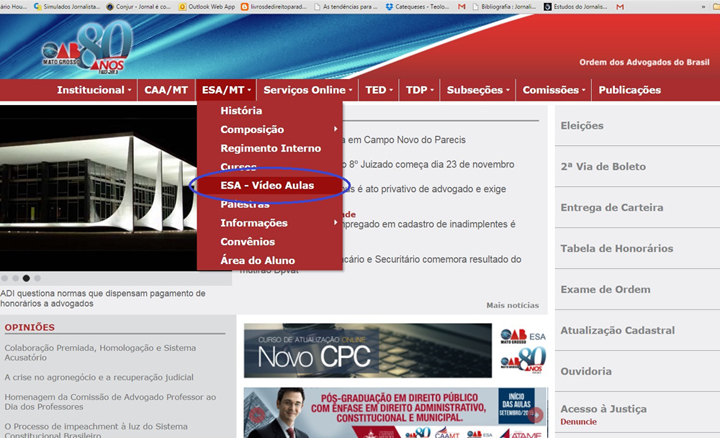Open 8º Juizado news item

point(428,164)
